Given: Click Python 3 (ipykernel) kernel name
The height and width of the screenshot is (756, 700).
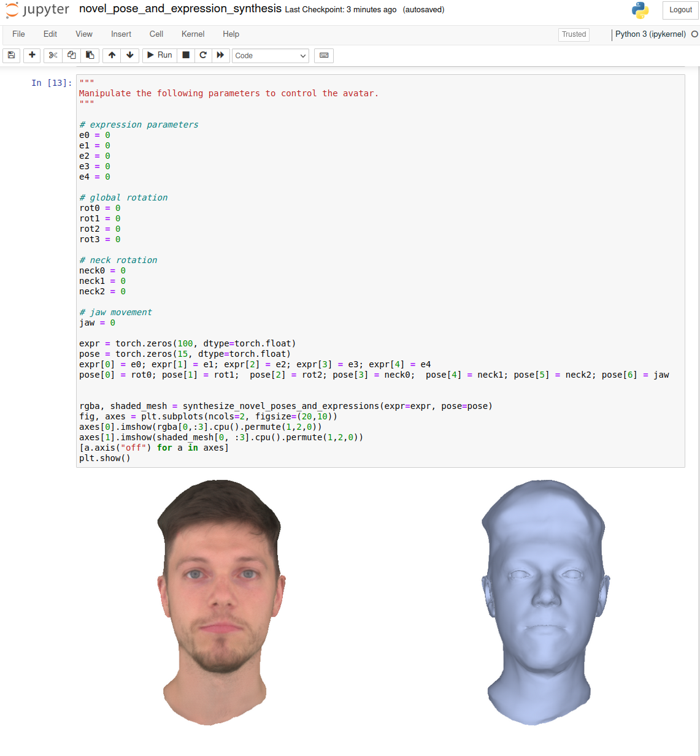Looking at the screenshot, I should [x=650, y=34].
